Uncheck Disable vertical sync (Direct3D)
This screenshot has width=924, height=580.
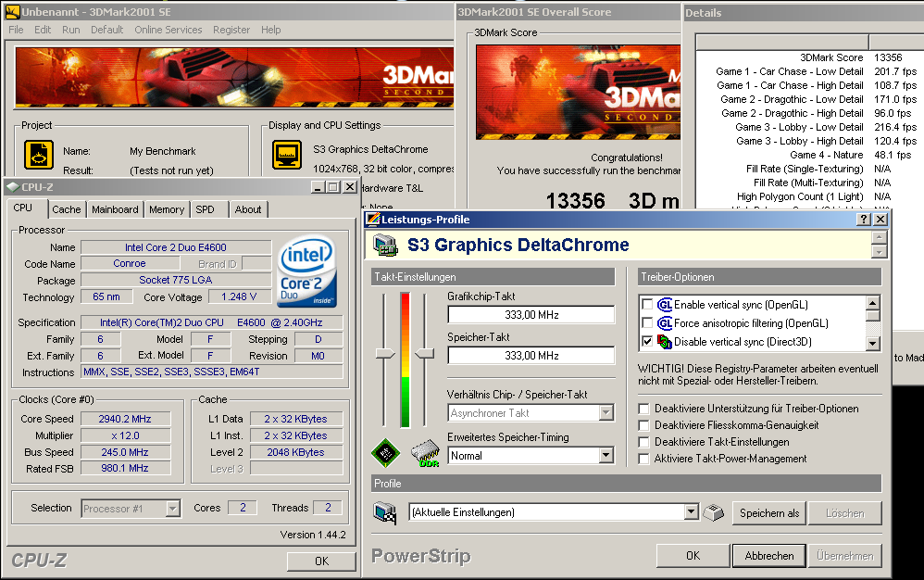647,341
